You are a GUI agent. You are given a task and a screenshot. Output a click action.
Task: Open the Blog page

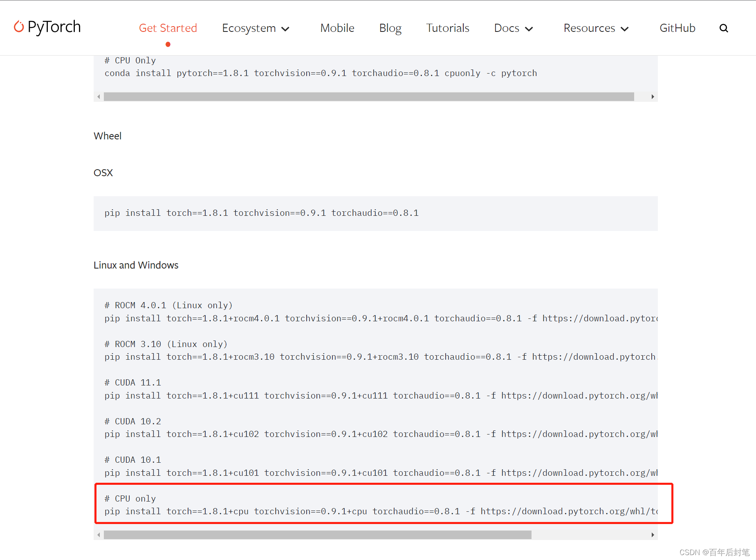click(390, 28)
